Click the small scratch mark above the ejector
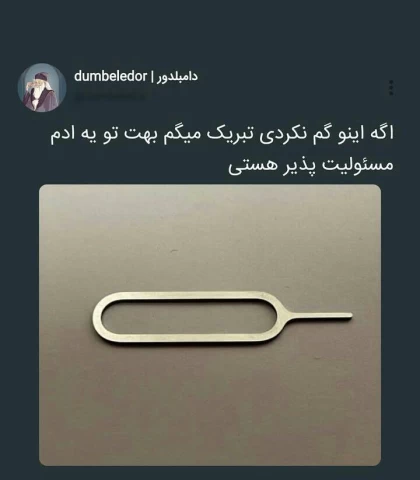Image resolution: width=420 pixels, height=480 pixels. [174, 251]
